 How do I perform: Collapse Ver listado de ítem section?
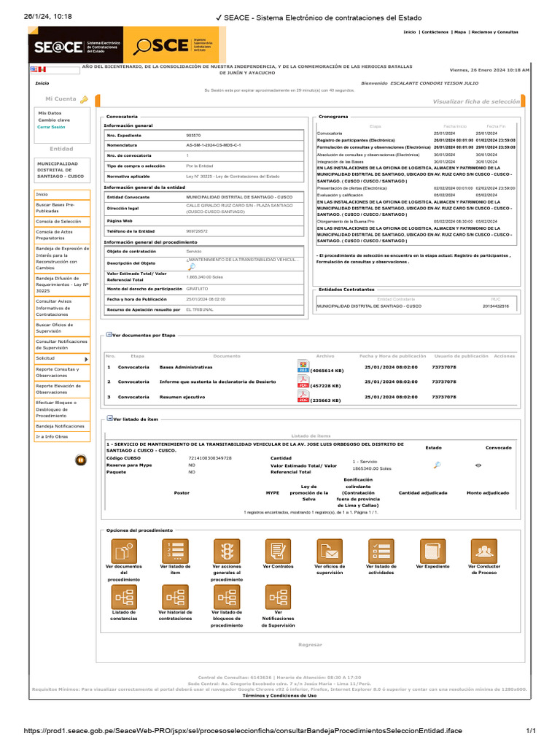110,419
